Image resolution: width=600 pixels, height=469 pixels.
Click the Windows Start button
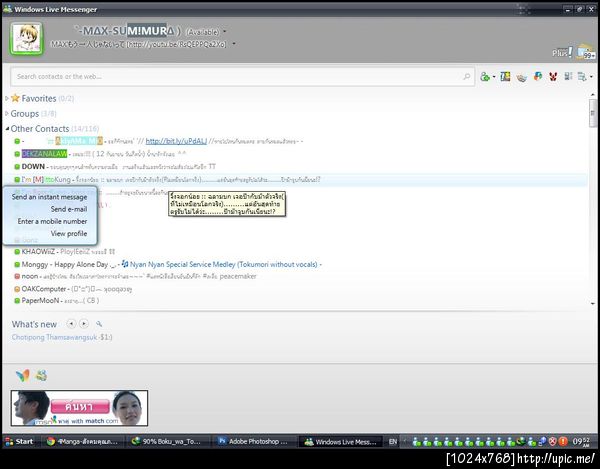pos(19,441)
